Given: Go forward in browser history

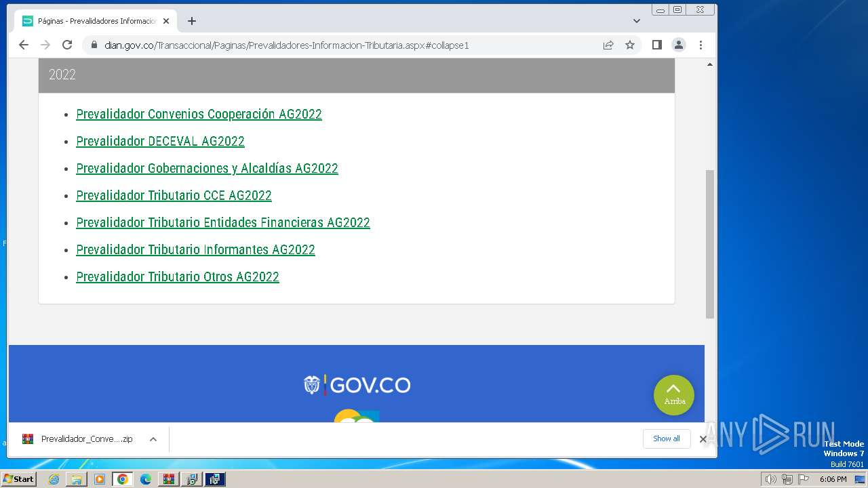Looking at the screenshot, I should (x=45, y=45).
